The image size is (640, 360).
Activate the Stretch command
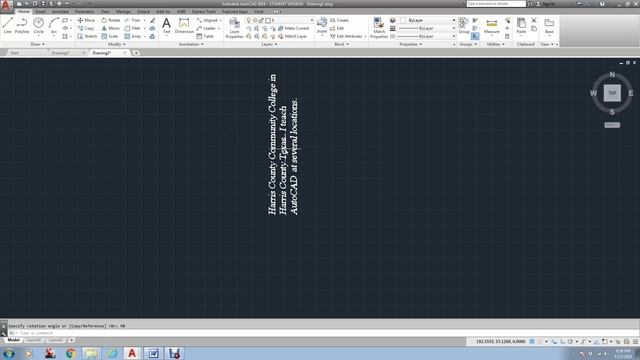pyautogui.click(x=87, y=36)
